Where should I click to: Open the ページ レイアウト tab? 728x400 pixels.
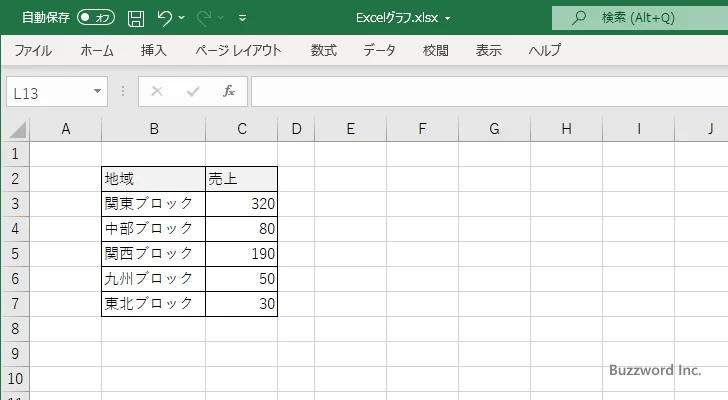click(238, 50)
